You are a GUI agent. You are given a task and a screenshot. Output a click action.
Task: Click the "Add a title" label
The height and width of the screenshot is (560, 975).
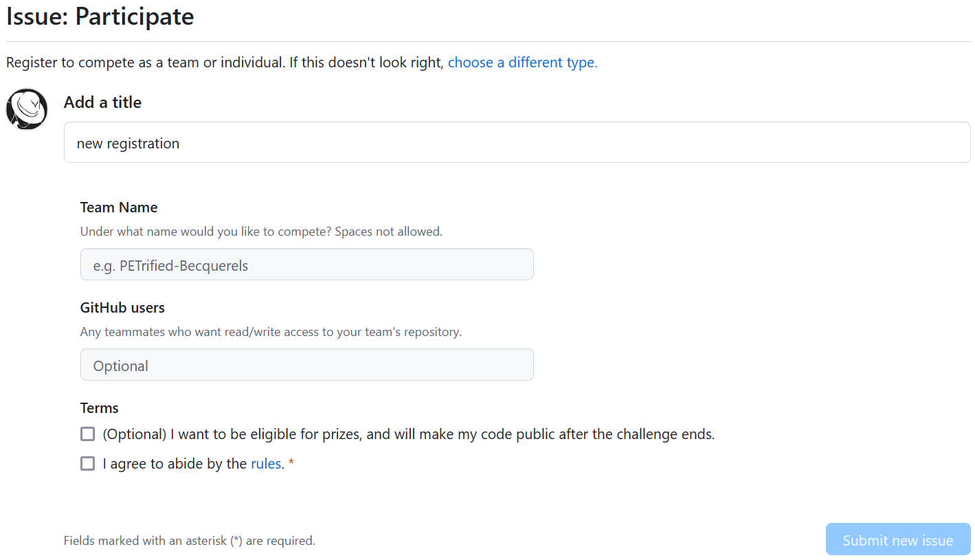point(102,102)
